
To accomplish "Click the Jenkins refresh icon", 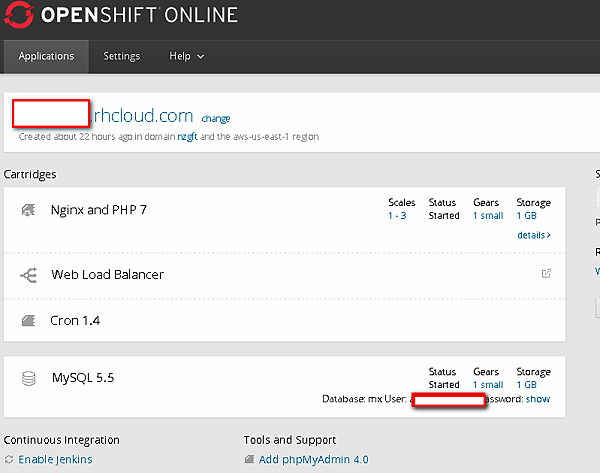I will pos(9,459).
